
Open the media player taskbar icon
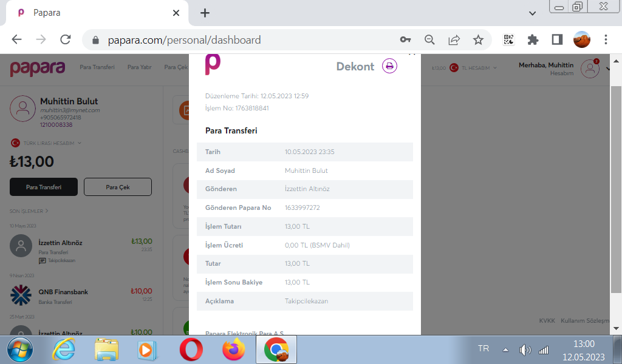click(x=147, y=349)
